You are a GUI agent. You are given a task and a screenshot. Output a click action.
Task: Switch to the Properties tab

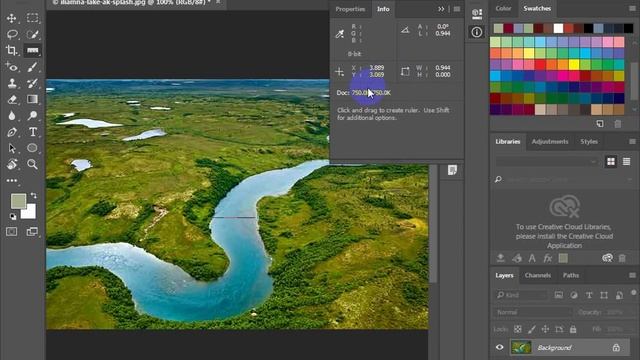350,9
